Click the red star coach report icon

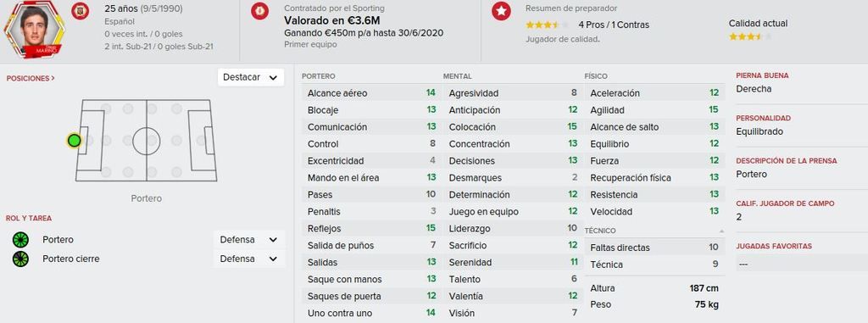click(x=501, y=10)
